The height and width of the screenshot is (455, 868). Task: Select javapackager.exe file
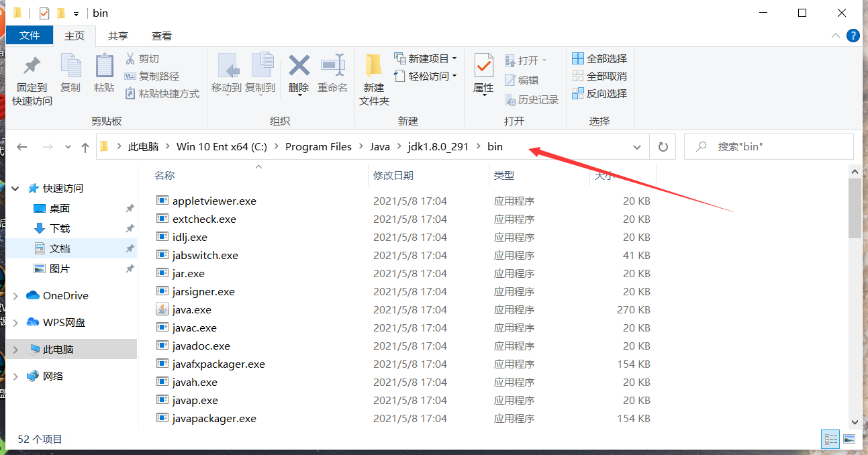tap(214, 418)
